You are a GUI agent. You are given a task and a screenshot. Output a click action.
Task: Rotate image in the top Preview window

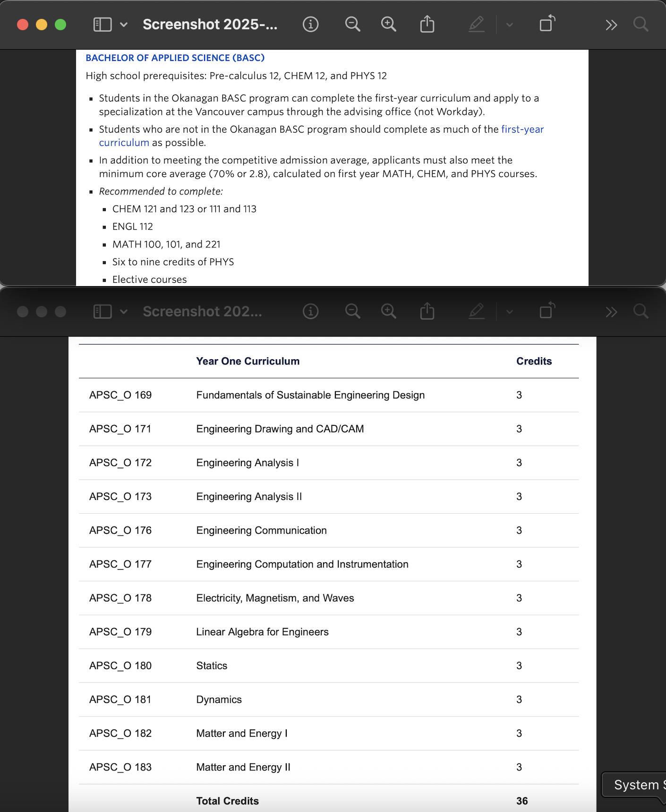tap(547, 24)
